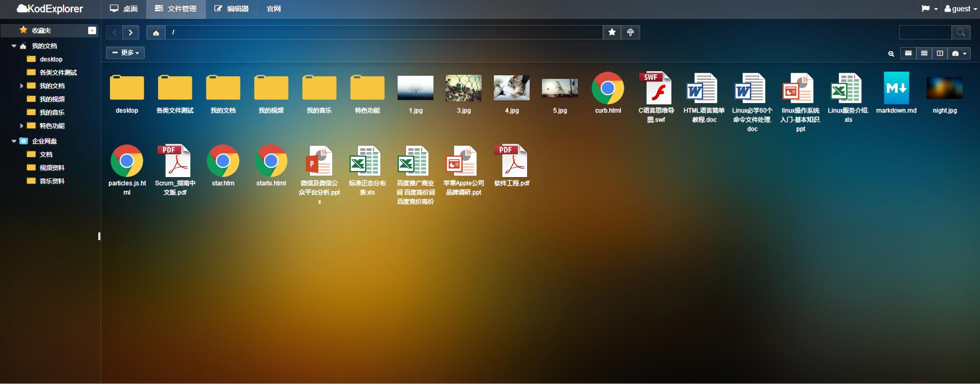
Task: Open the 编辑器 tab
Action: 231,9
